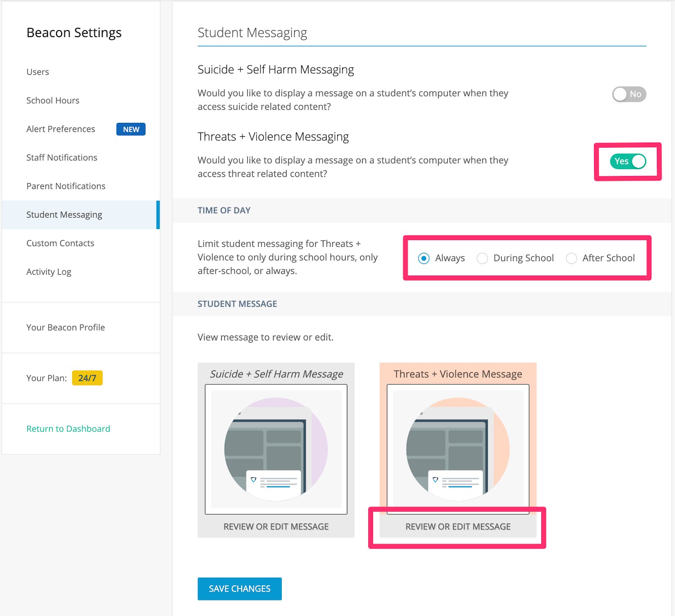This screenshot has width=675, height=616.
Task: Click Review or Edit Message under Threats card
Action: [458, 527]
